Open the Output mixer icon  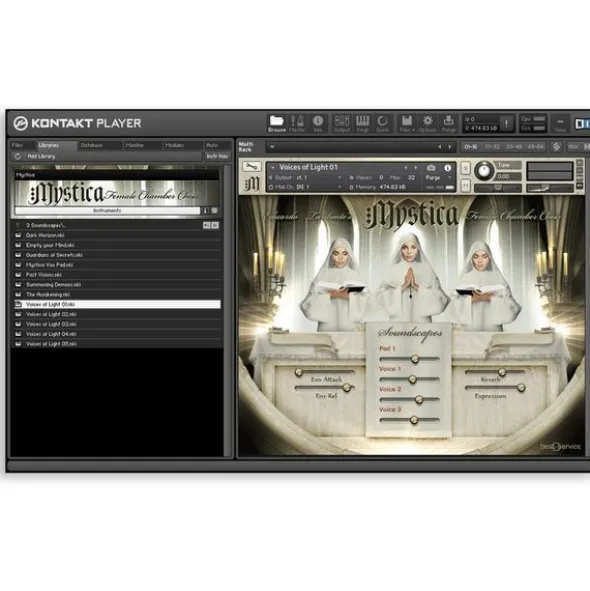tap(342, 123)
